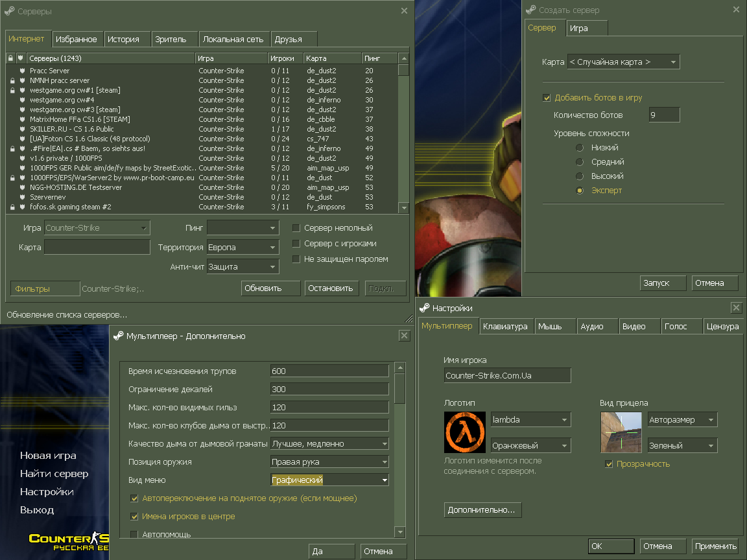The height and width of the screenshot is (560, 747).
Task: Open the lambda logo dropdown
Action: 530,419
